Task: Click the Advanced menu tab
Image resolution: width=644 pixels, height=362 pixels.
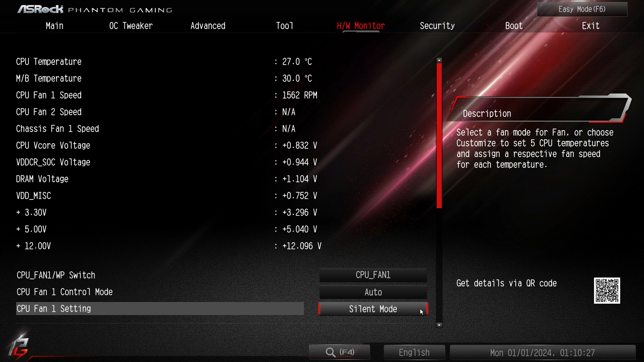Action: 208,25
